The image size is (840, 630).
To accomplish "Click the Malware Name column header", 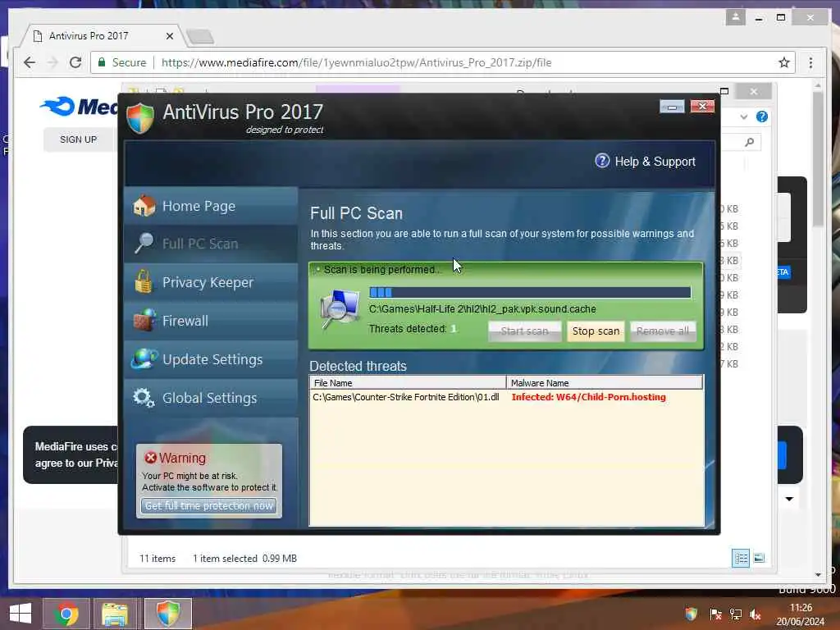I will point(605,383).
